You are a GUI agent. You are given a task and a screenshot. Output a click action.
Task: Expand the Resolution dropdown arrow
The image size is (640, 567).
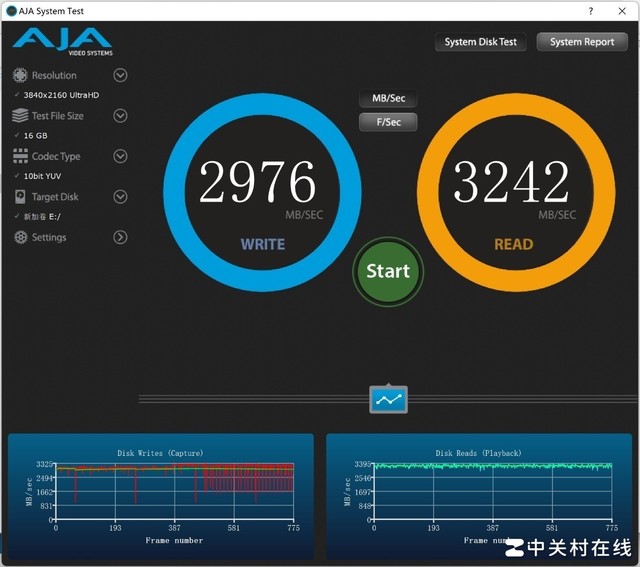point(120,75)
